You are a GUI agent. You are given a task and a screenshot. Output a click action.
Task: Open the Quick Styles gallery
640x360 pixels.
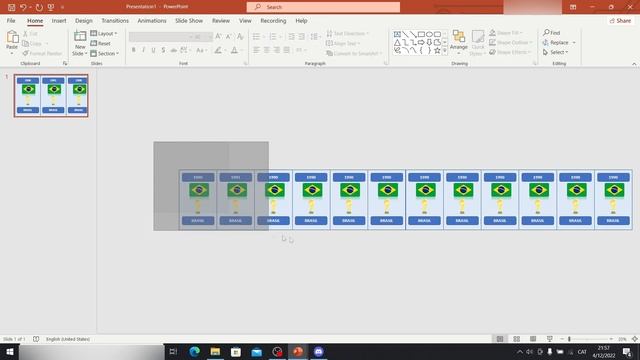tap(478, 42)
